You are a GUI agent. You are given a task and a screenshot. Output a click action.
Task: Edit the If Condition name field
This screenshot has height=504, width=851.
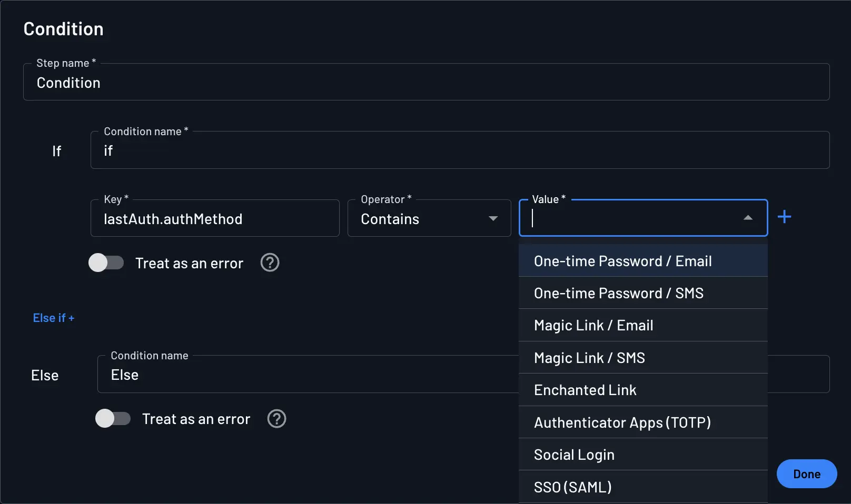point(460,150)
